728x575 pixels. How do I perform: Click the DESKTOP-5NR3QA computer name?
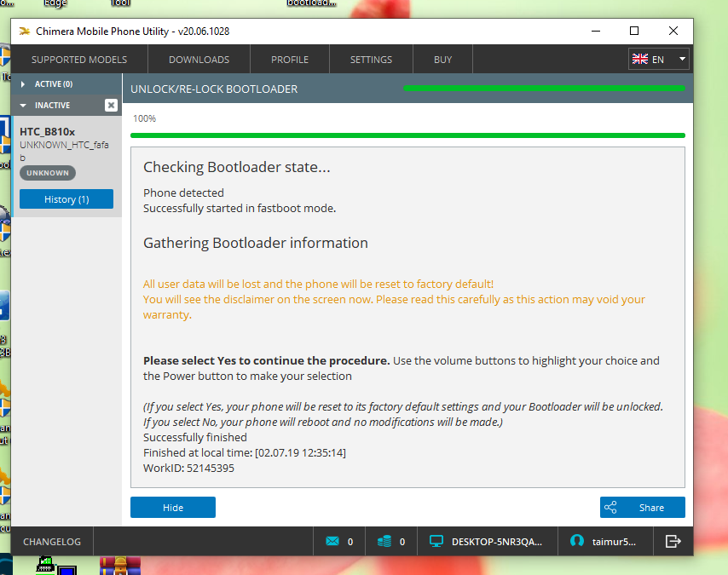pos(497,542)
